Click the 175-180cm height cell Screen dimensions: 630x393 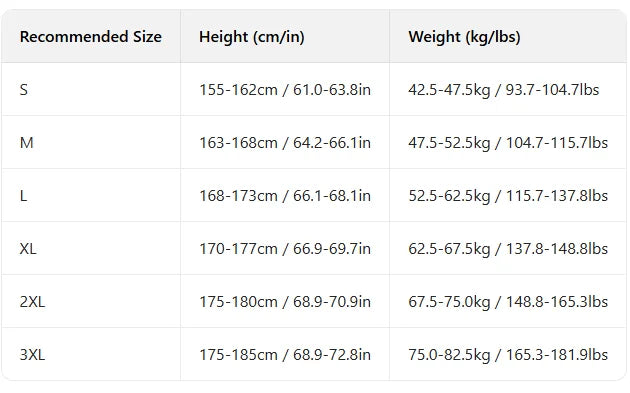tap(285, 301)
